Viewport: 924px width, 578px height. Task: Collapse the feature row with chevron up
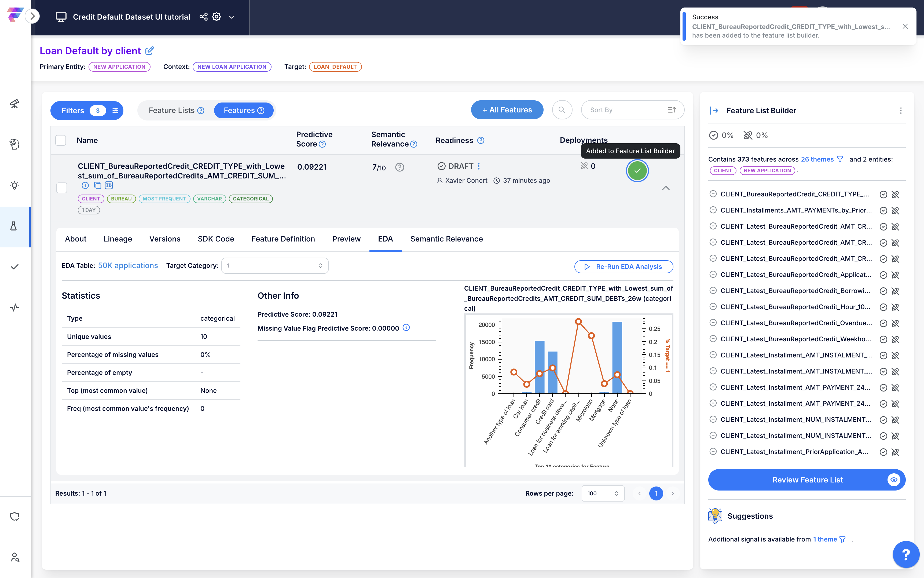pyautogui.click(x=666, y=188)
